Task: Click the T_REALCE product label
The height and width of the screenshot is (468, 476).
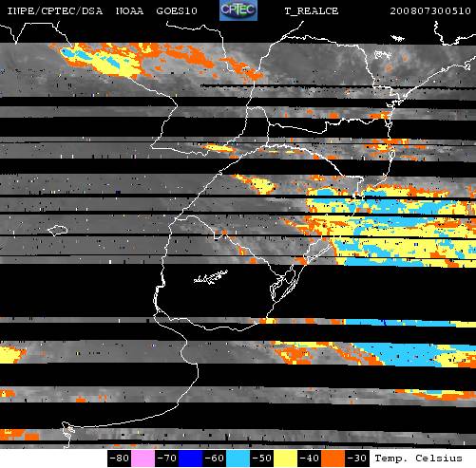Action: click(x=312, y=11)
